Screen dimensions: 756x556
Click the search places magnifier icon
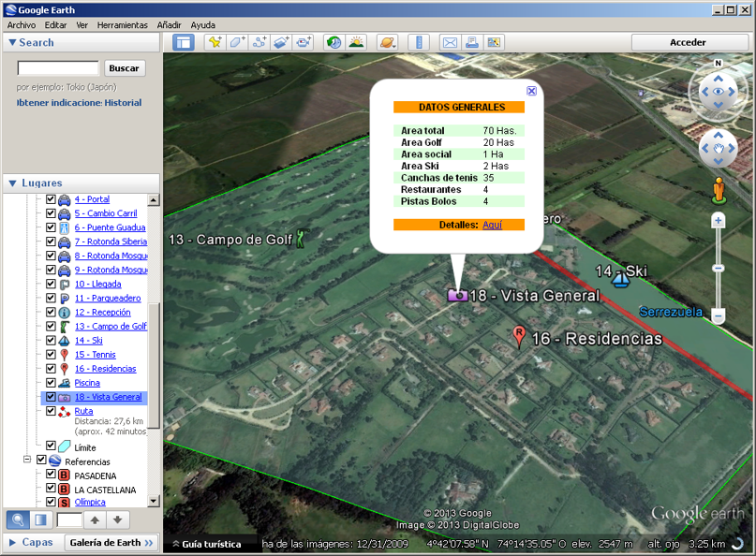click(18, 519)
